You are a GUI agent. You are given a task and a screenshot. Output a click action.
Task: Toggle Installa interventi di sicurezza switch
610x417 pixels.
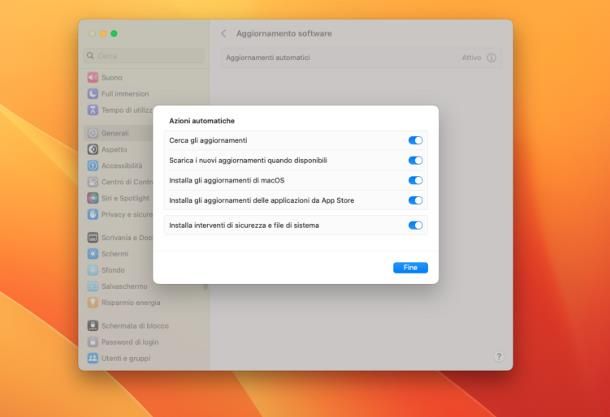tap(415, 225)
